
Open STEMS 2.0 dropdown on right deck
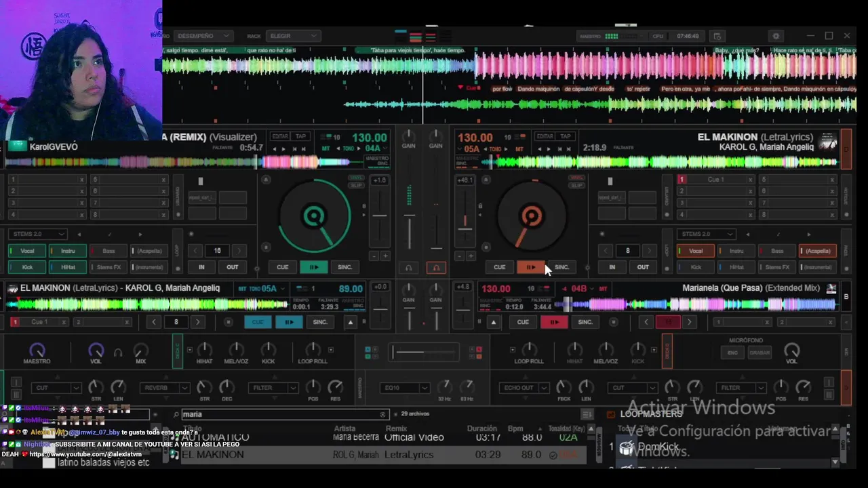706,234
